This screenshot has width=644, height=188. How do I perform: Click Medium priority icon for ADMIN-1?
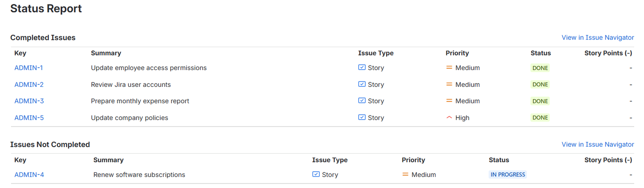(x=449, y=68)
